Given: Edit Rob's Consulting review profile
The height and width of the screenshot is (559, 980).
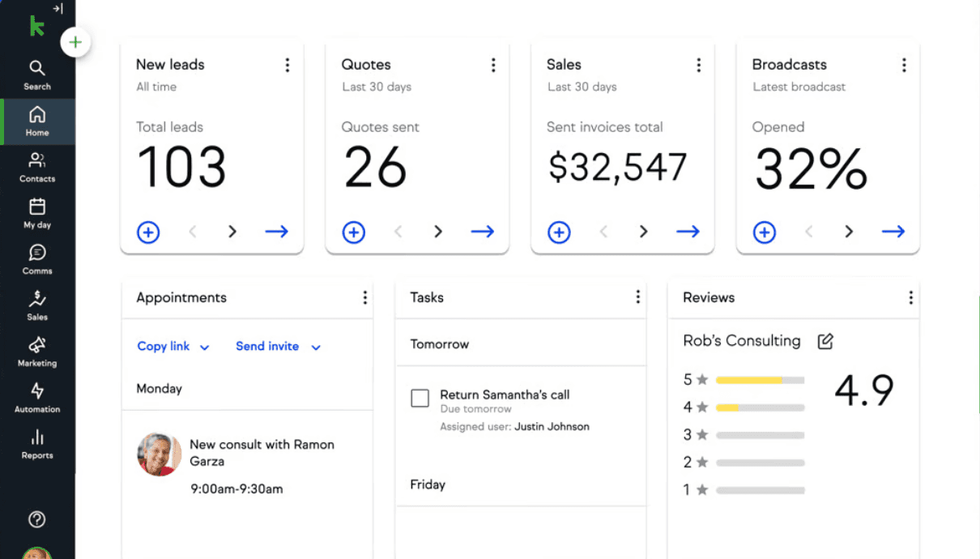Looking at the screenshot, I should [825, 341].
